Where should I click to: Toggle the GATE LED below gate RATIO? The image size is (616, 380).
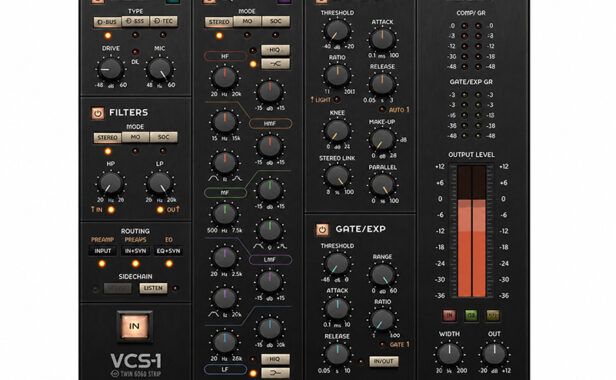click(x=382, y=345)
